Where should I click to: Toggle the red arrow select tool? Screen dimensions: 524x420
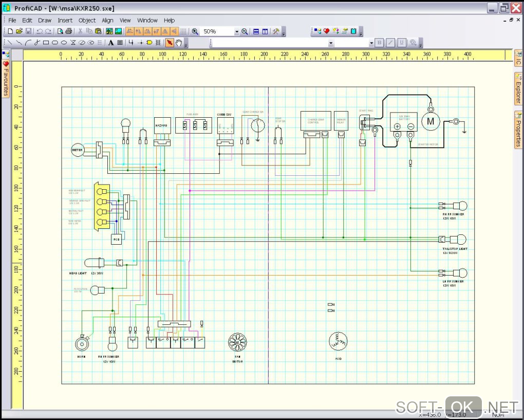[x=169, y=43]
